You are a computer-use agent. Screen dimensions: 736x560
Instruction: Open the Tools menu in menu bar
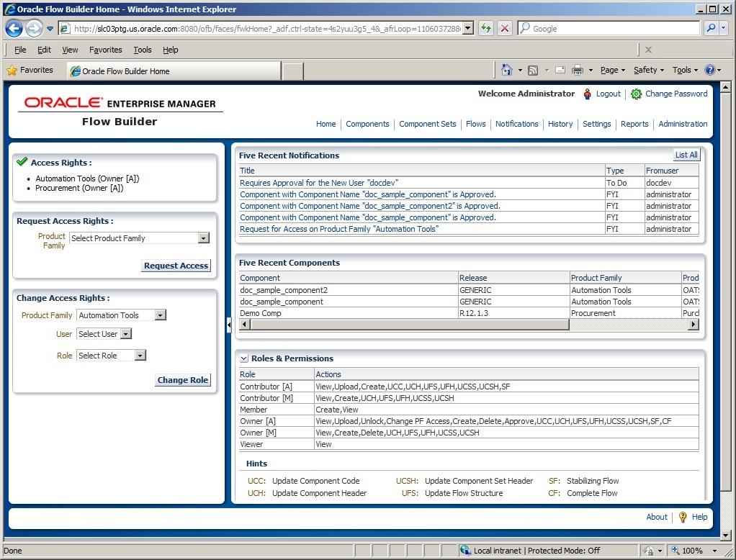[142, 49]
